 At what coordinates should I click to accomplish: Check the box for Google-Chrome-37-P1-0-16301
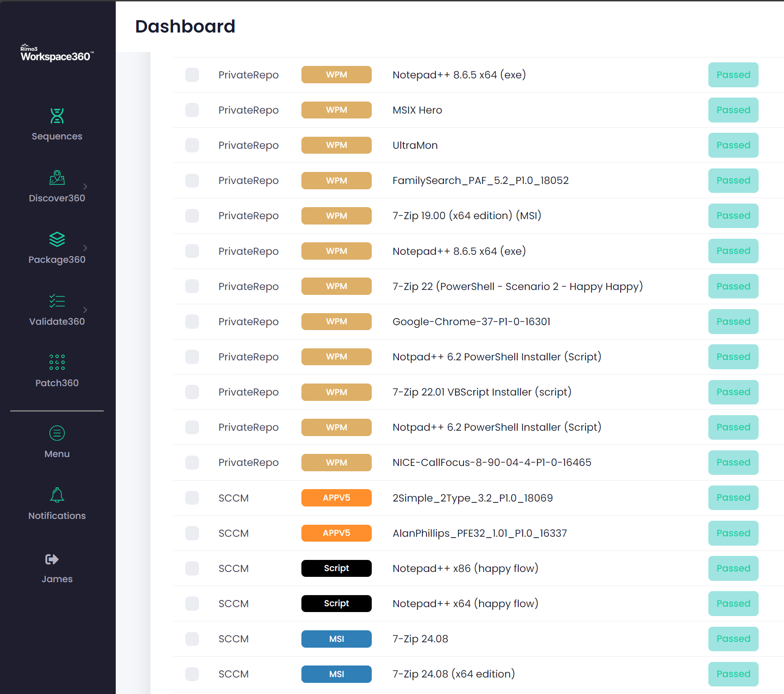point(192,322)
